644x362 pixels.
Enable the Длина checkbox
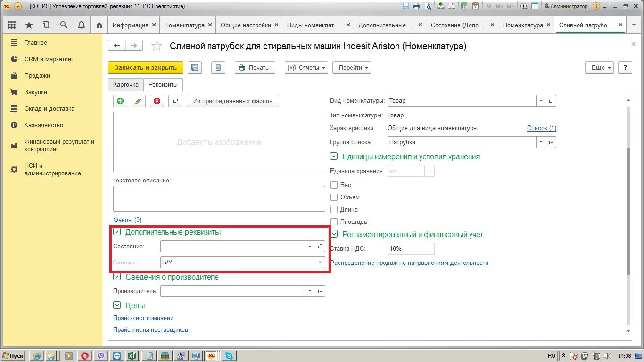[334, 209]
